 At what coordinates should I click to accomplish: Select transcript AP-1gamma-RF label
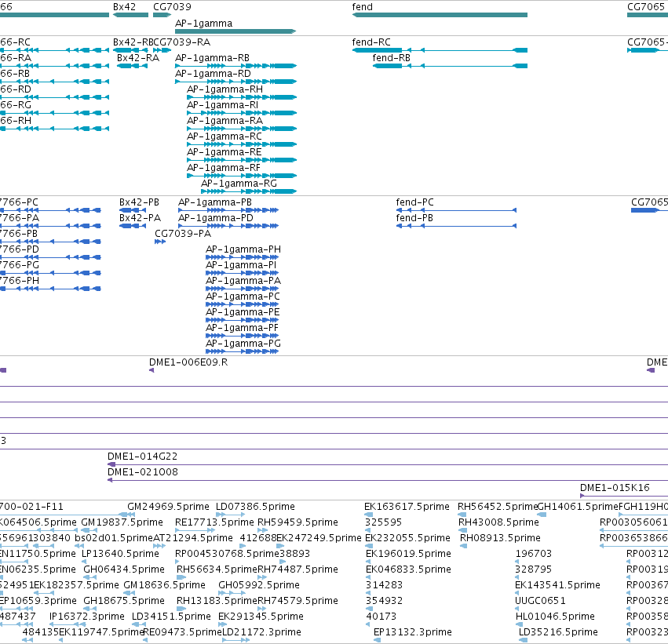(224, 168)
